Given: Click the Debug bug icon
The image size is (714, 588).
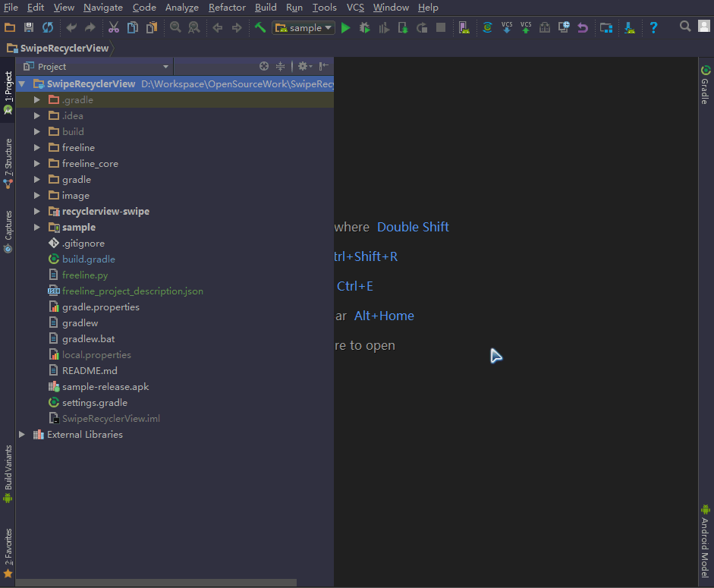Looking at the screenshot, I should (x=365, y=28).
